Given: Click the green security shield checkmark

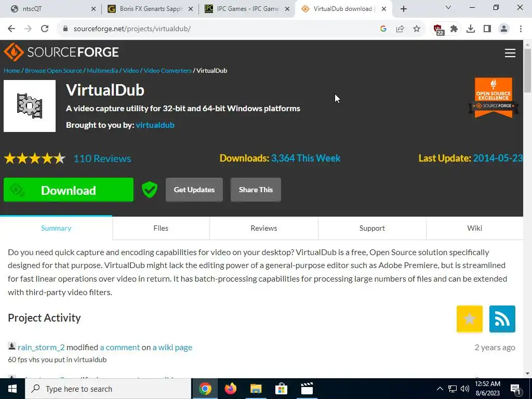Looking at the screenshot, I should point(150,189).
